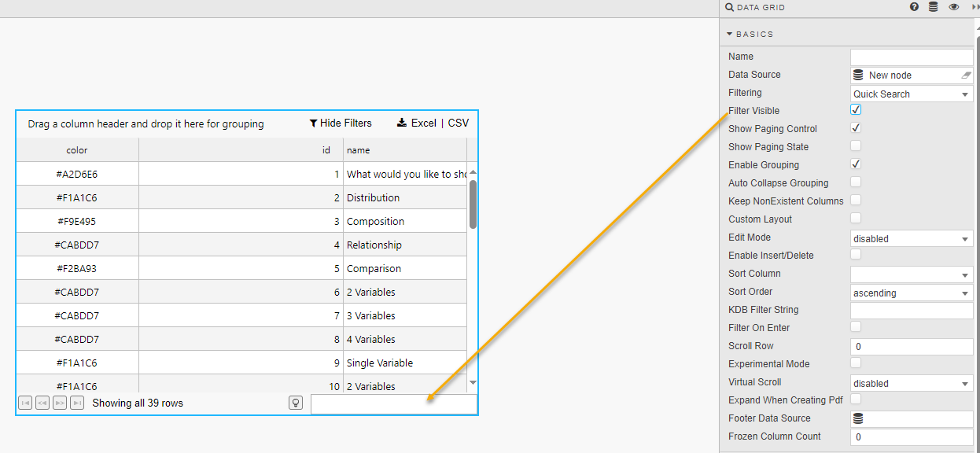Clear Data Source with eraser icon
This screenshot has width=980, height=453.
coord(967,75)
